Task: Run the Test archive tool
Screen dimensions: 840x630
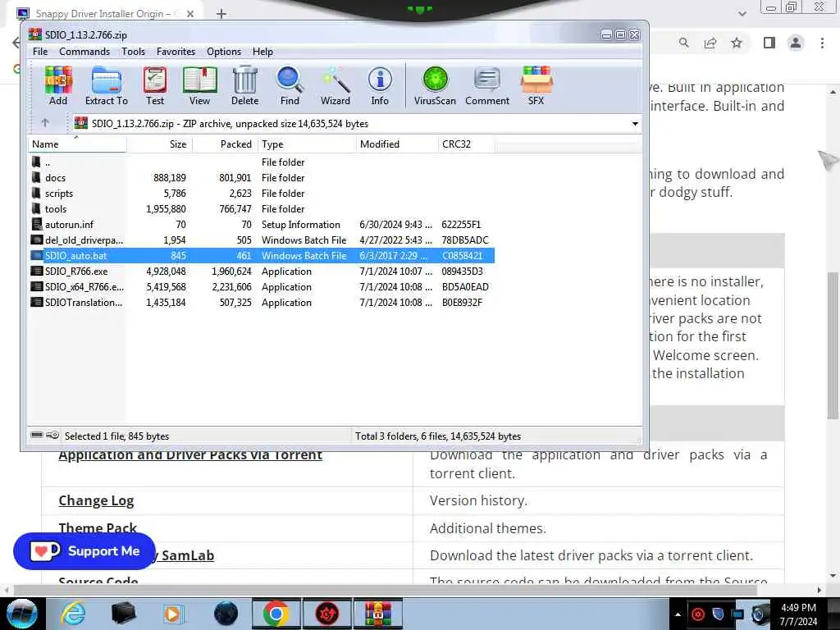Action: click(x=155, y=85)
